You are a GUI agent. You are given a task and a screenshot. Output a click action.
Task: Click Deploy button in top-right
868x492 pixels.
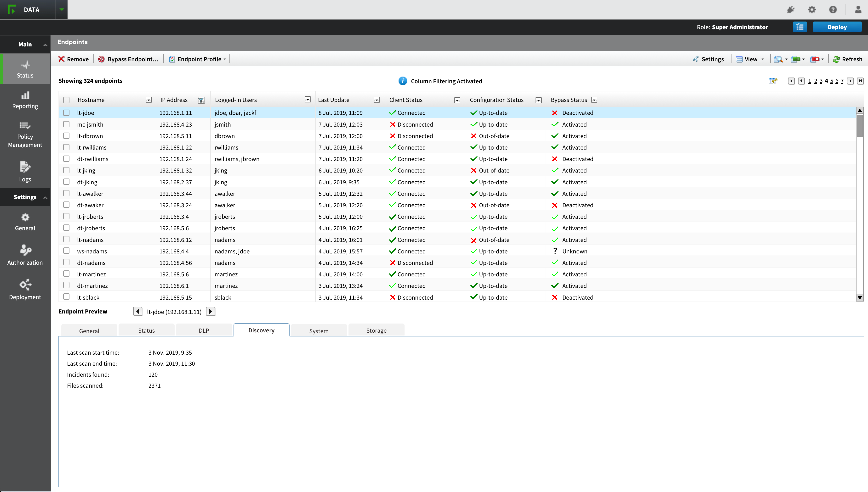click(838, 27)
